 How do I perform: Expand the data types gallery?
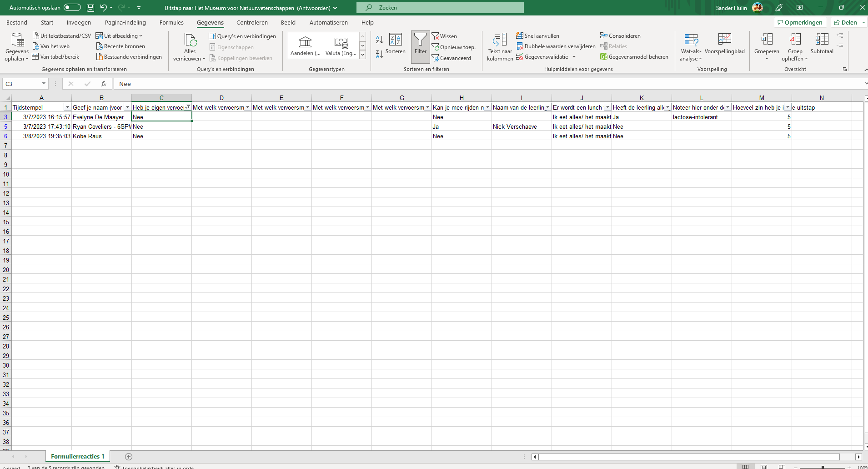tap(362, 55)
